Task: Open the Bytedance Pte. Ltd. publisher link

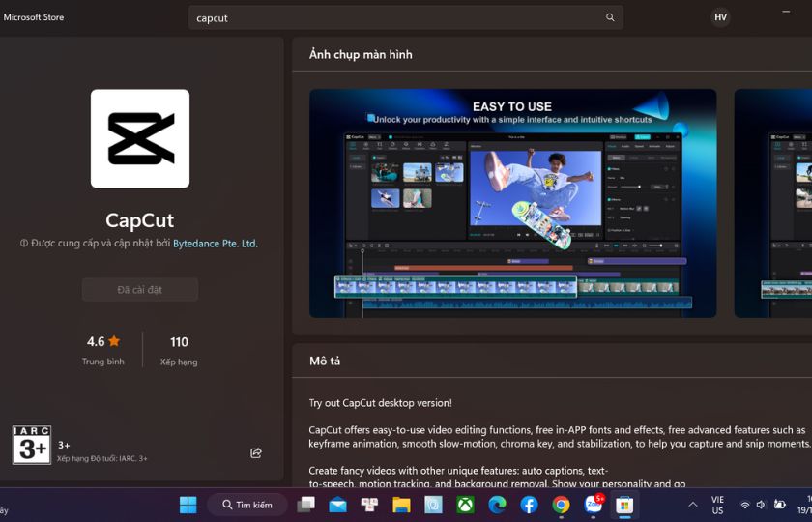Action: (216, 244)
